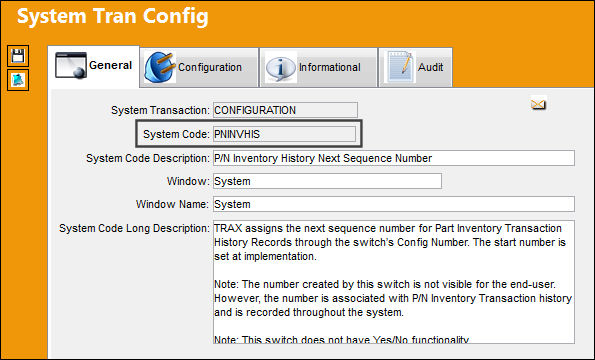Click the System Code Description label
Image resolution: width=595 pixels, height=360 pixels.
(148, 158)
